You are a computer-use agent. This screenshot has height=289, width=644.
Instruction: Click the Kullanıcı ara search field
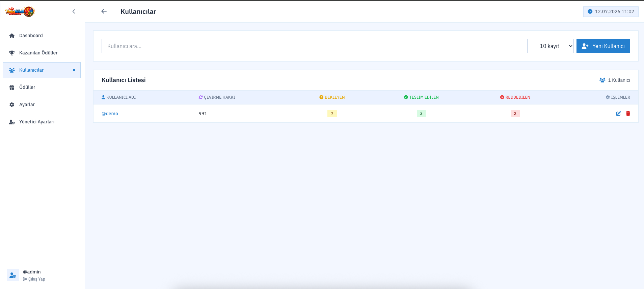pyautogui.click(x=314, y=46)
